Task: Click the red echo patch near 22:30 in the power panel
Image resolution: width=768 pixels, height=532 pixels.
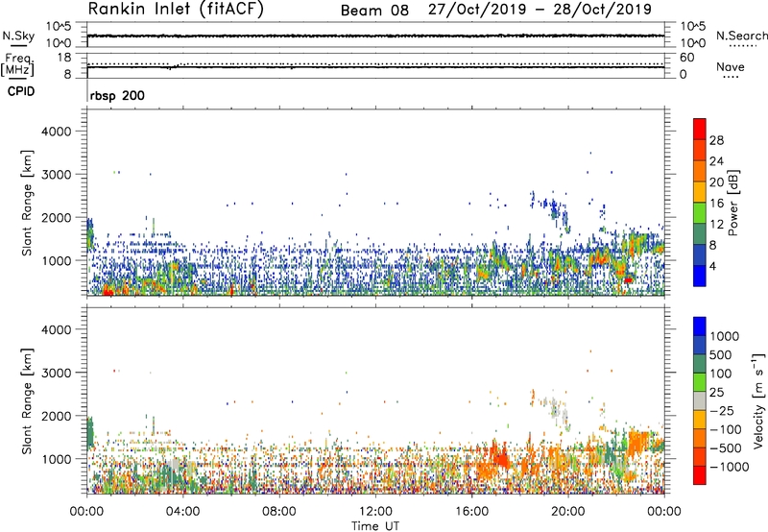Action: pyautogui.click(x=629, y=280)
